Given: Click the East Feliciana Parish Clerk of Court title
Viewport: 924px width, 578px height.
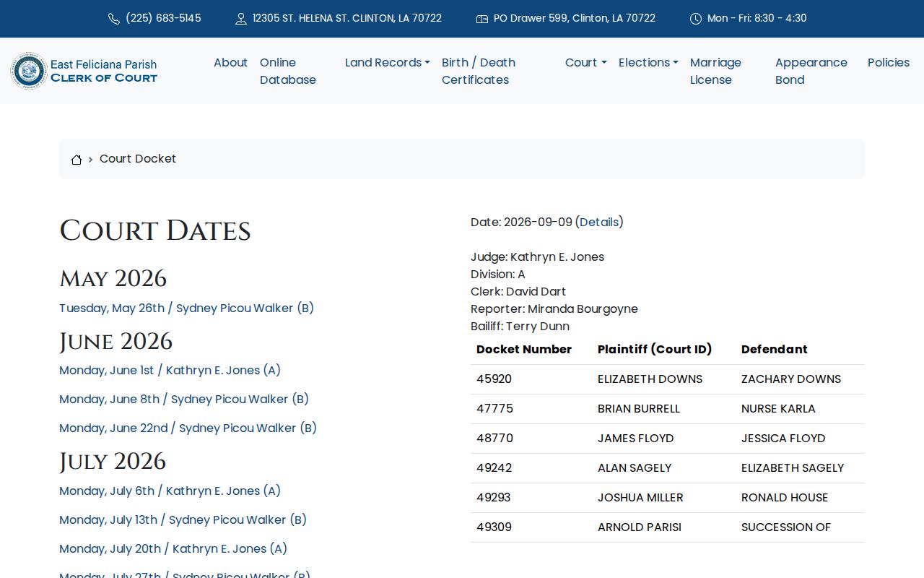Looking at the screenshot, I should (104, 71).
